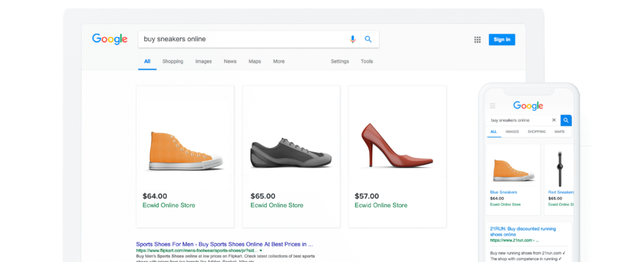Viewport: 644px width, 262px height.
Task: Clear the phone search with the X icon
Action: click(x=553, y=120)
